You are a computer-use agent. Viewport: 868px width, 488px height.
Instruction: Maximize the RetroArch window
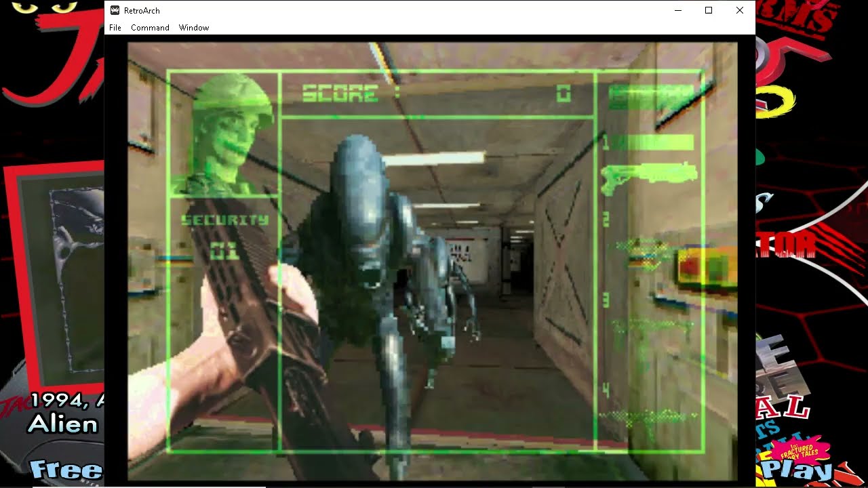pyautogui.click(x=709, y=10)
